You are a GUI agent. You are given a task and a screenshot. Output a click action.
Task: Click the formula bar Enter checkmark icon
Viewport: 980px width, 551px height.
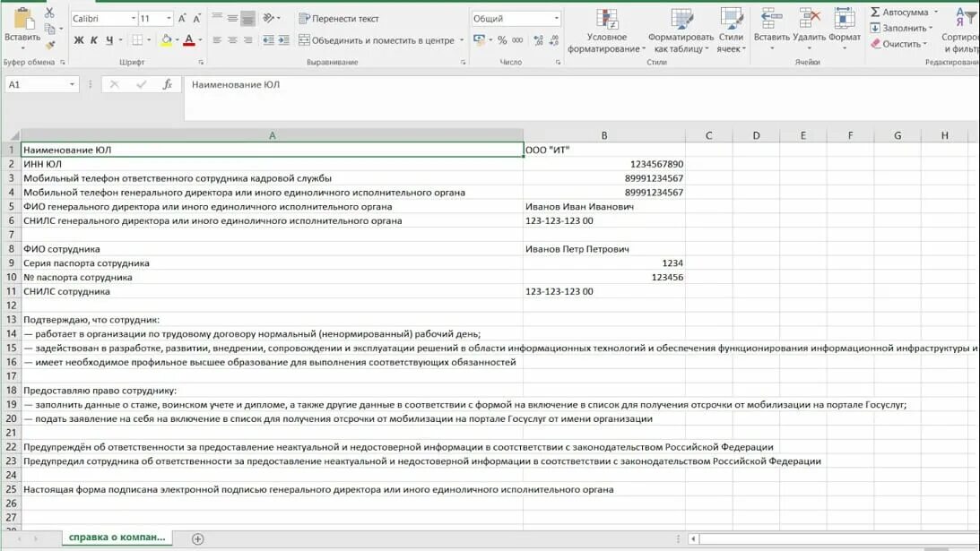coord(142,84)
